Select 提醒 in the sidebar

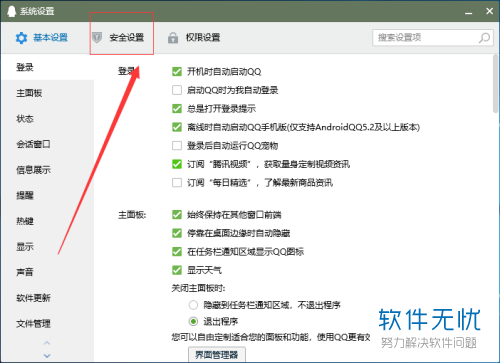coord(47,195)
